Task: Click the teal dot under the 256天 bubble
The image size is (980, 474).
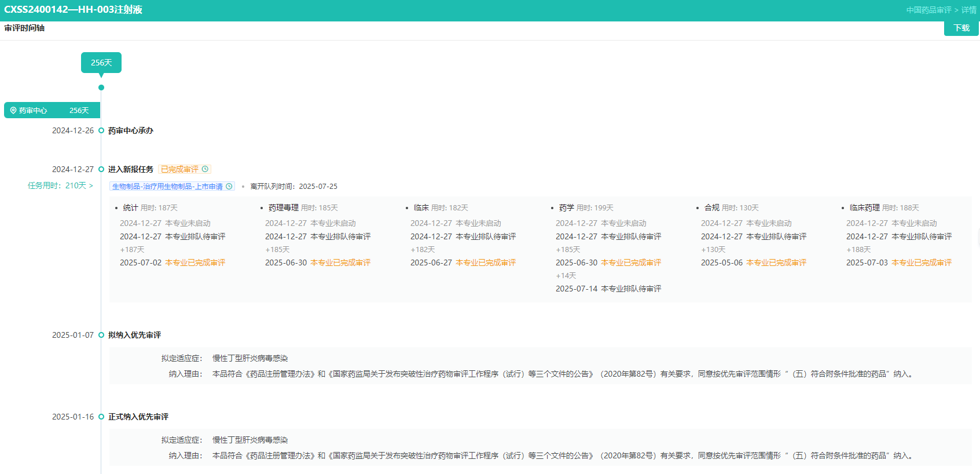Action: click(101, 87)
